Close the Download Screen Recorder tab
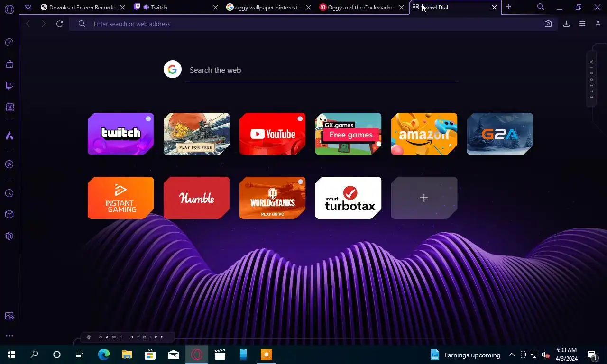607x364 pixels. (123, 7)
